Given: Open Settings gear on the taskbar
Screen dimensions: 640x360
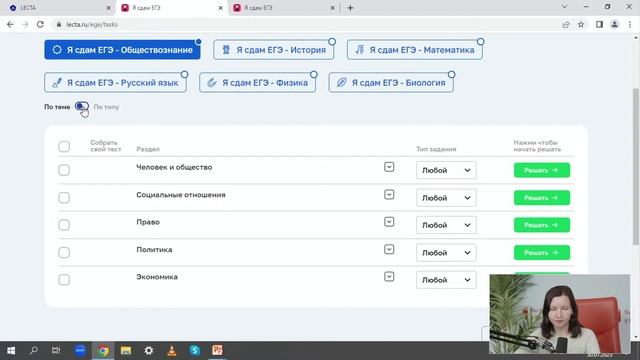Looking at the screenshot, I should click(149, 350).
